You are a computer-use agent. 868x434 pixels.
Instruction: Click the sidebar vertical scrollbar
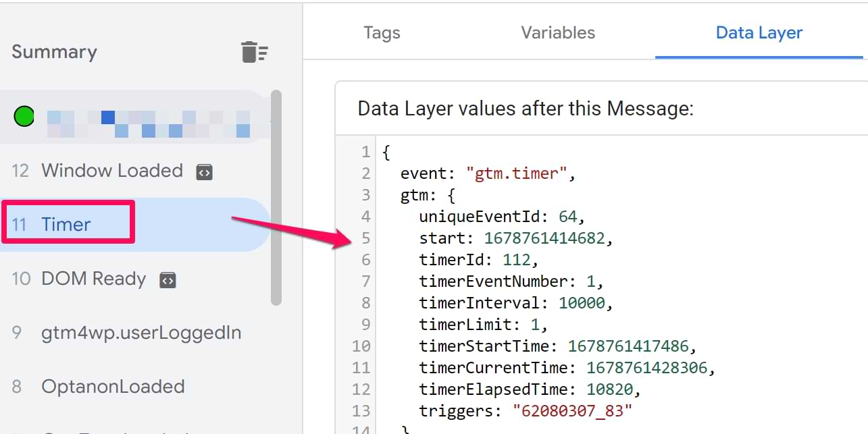pos(276,196)
